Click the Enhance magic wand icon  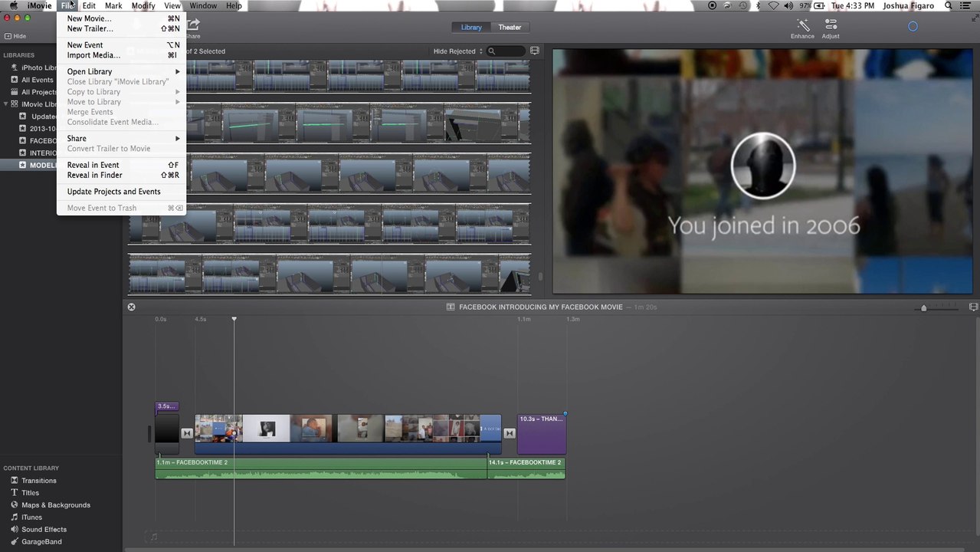[803, 25]
